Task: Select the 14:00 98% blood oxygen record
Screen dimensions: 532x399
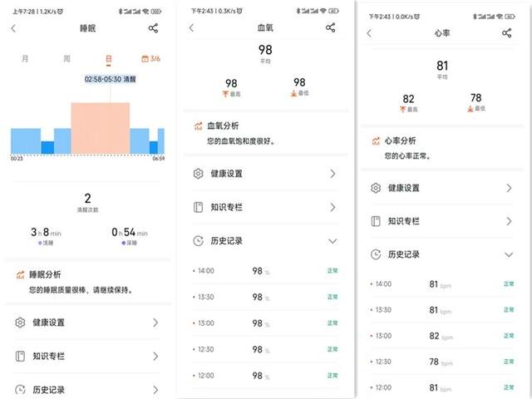Action: [x=262, y=271]
